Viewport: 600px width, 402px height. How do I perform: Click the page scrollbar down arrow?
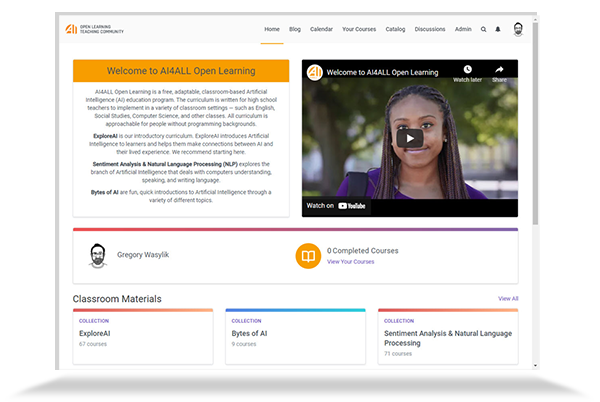(535, 366)
